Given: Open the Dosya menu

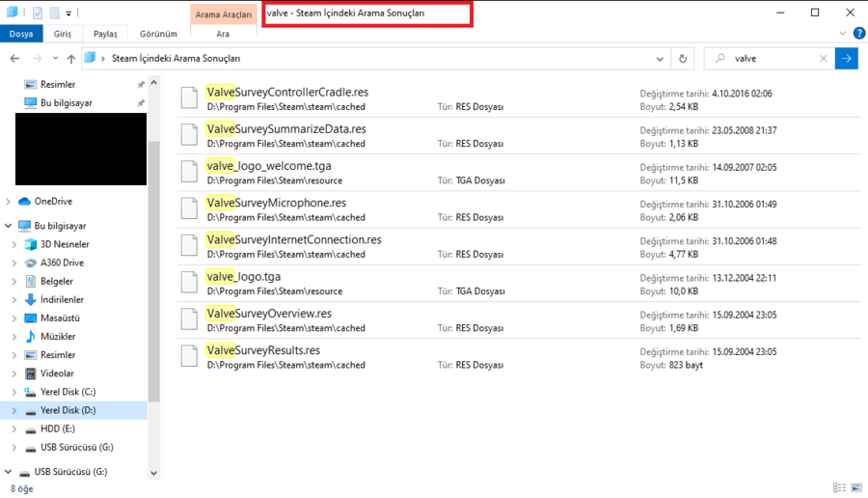Looking at the screenshot, I should [x=20, y=34].
